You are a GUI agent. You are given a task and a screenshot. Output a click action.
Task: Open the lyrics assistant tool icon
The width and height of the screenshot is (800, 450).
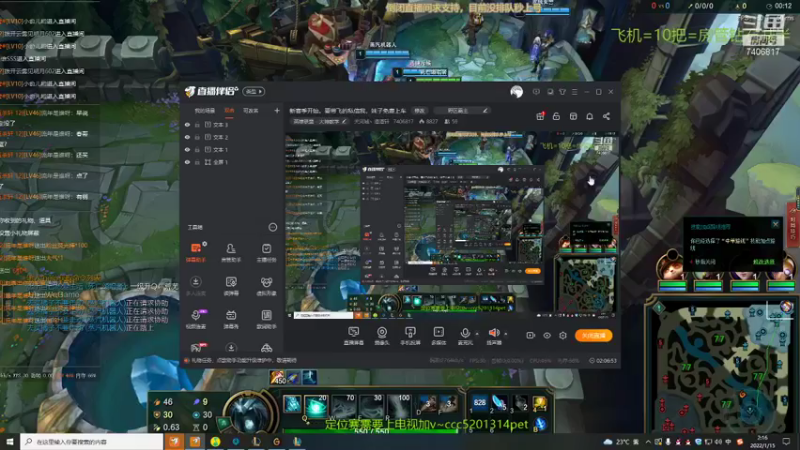pos(266,319)
